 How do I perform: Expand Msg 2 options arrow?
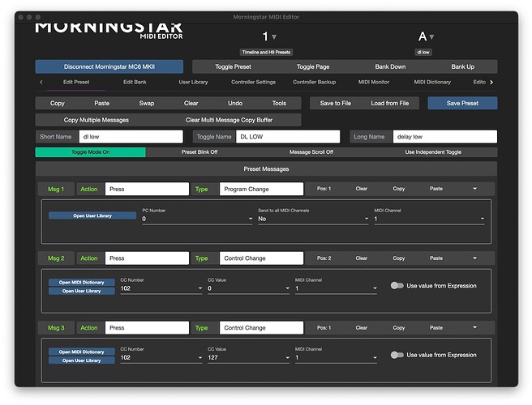coord(474,258)
